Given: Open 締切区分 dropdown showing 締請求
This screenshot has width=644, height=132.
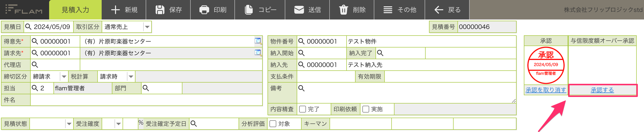Looking at the screenshot, I should [x=49, y=77].
